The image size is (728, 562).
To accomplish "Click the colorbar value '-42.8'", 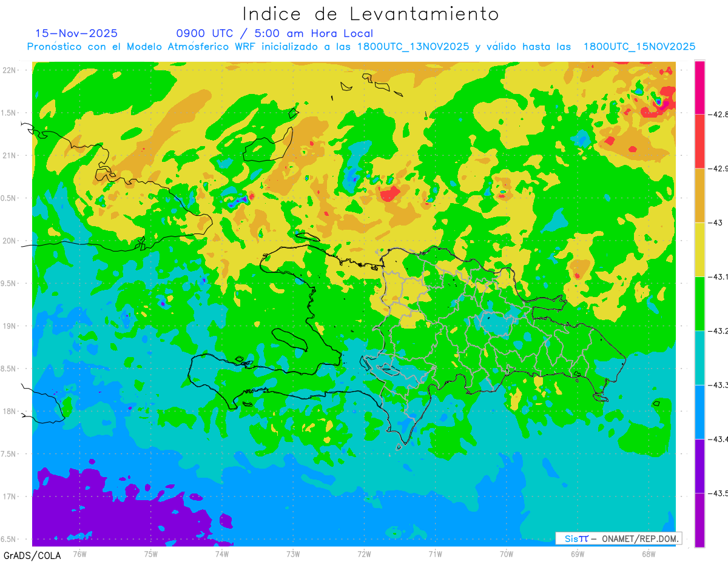I will pos(717,114).
